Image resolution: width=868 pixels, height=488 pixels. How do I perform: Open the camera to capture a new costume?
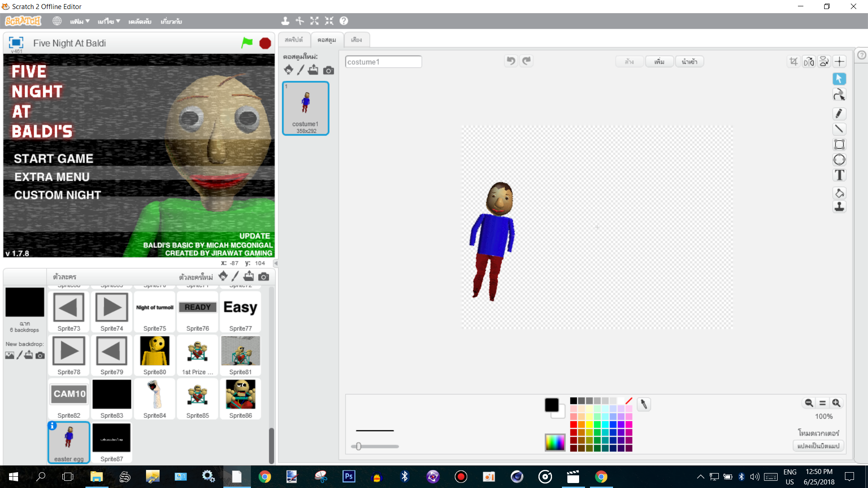[329, 70]
